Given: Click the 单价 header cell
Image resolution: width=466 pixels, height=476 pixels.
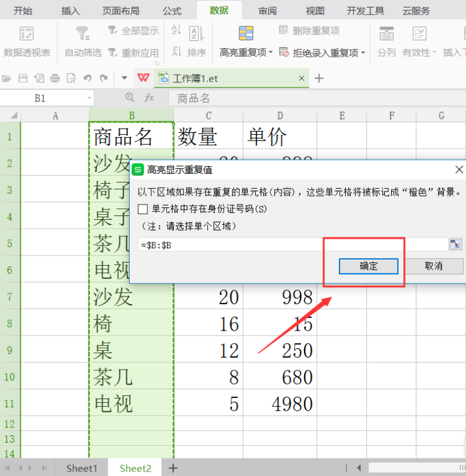Looking at the screenshot, I should click(x=280, y=136).
